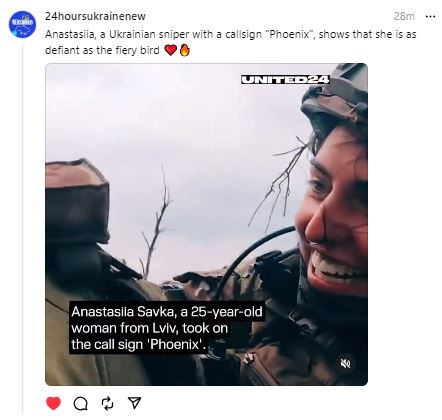Viewport: 442px width, 420px height.
Task: Click the UNITED24 watermark on the video
Action: click(285, 80)
